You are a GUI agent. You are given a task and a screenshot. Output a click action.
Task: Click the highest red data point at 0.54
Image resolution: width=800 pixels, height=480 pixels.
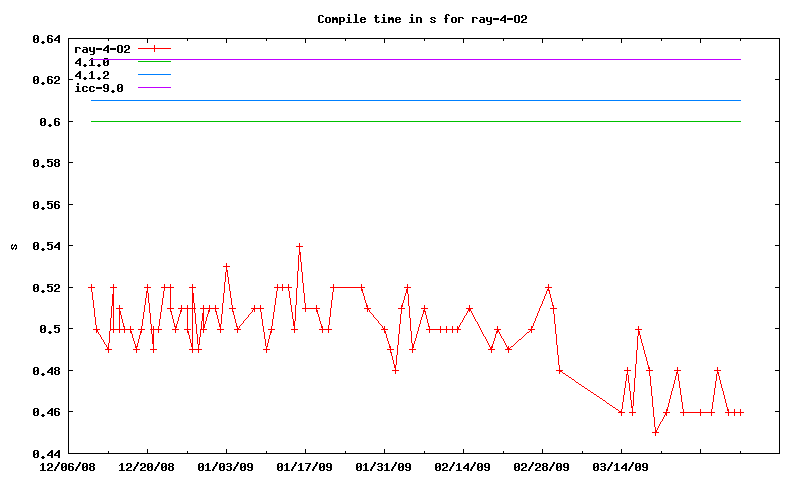(299, 246)
